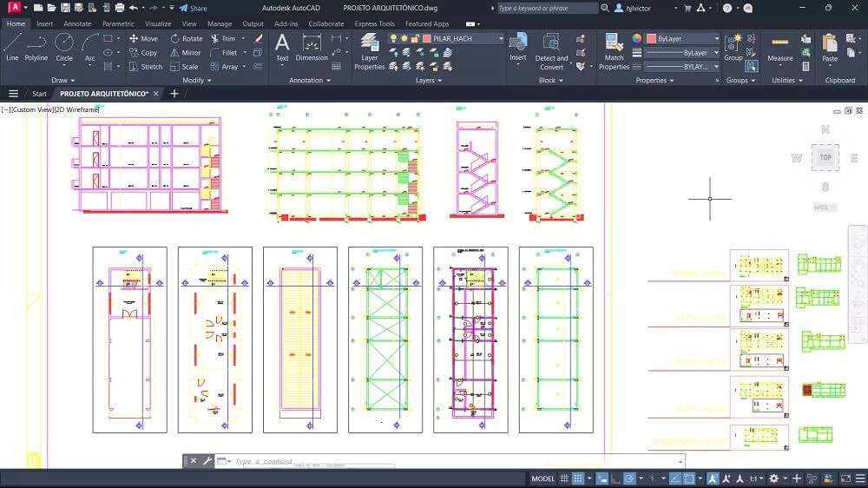Click the Dimension tool
868x488 pixels.
point(312,48)
